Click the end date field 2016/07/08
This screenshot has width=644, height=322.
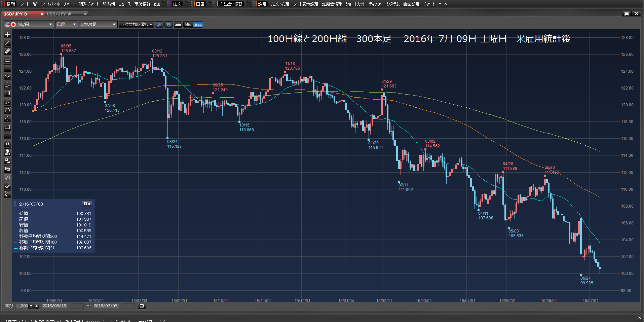105,306
